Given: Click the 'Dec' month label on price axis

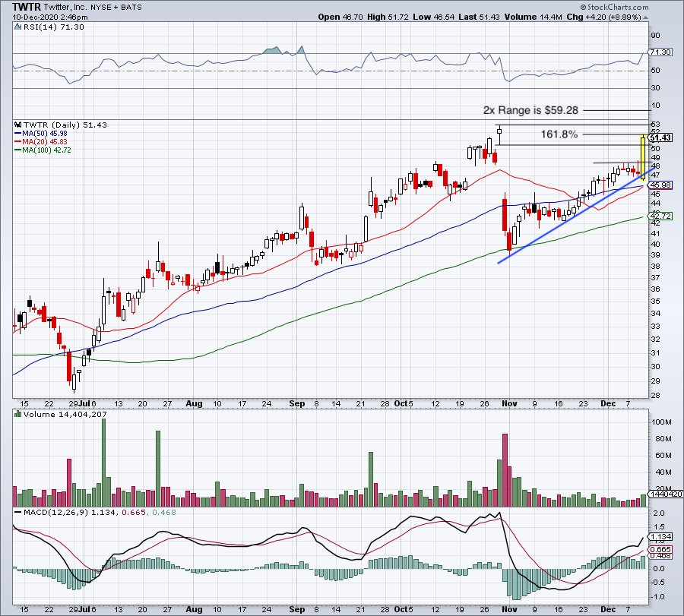Looking at the screenshot, I should pos(608,403).
